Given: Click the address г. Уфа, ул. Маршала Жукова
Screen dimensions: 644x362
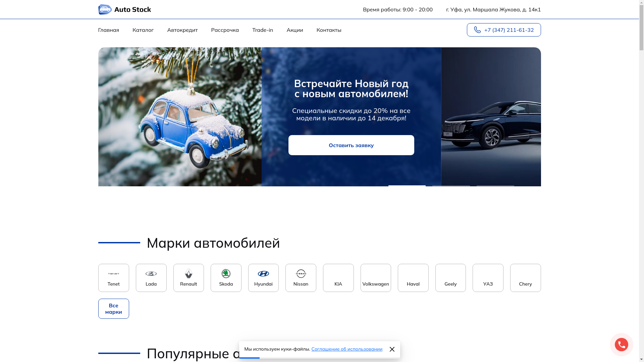Looking at the screenshot, I should point(493,9).
